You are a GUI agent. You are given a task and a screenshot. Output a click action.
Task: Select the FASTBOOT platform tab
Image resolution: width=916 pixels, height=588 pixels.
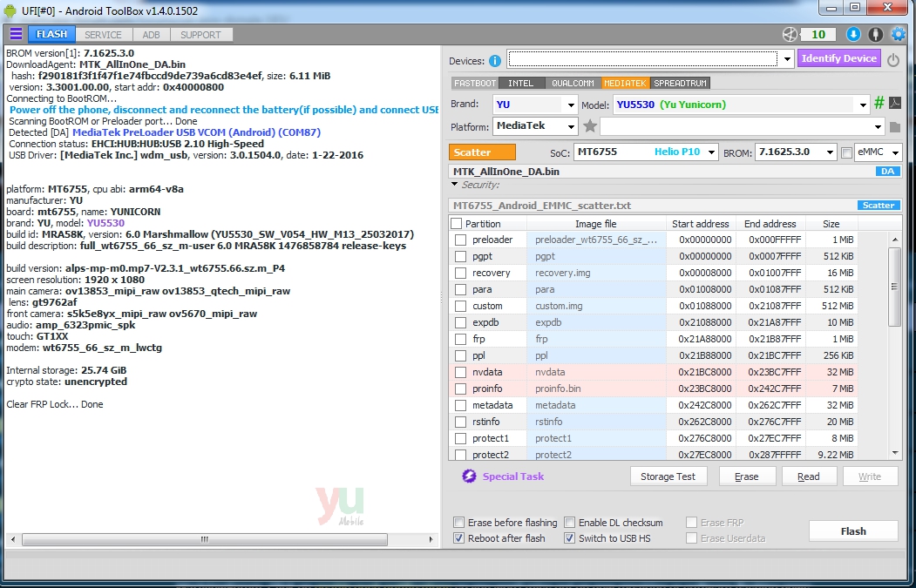coord(474,83)
